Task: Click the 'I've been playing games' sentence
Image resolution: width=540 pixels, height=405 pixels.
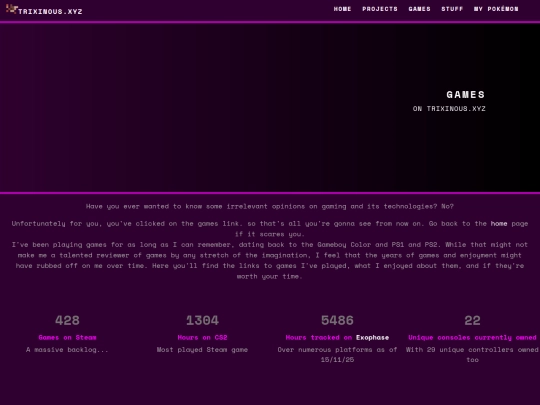Action: click(270, 260)
